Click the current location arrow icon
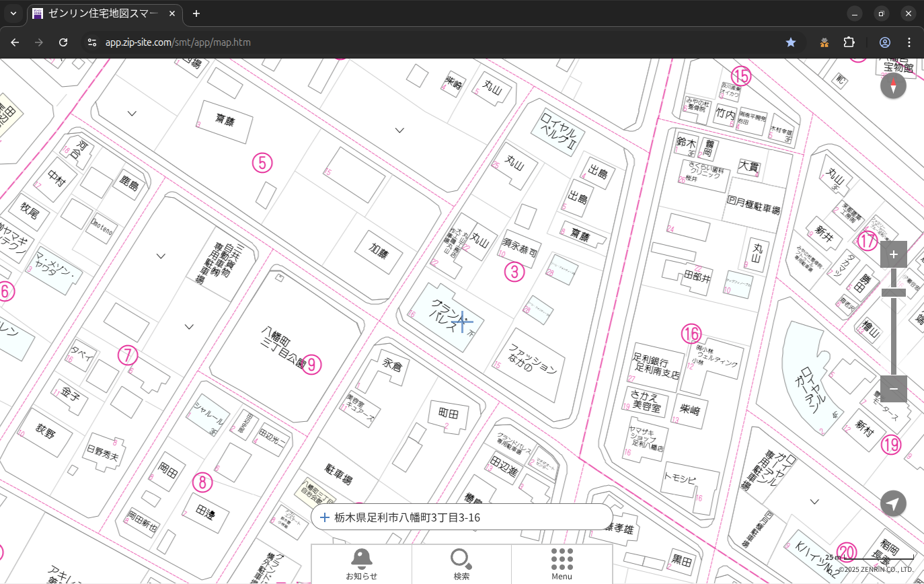 point(893,503)
